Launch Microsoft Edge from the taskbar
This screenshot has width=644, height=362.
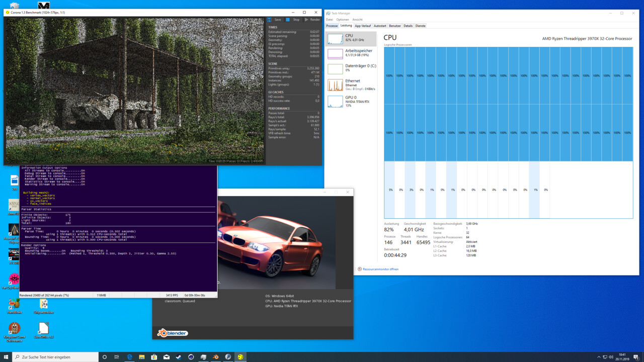[129, 357]
